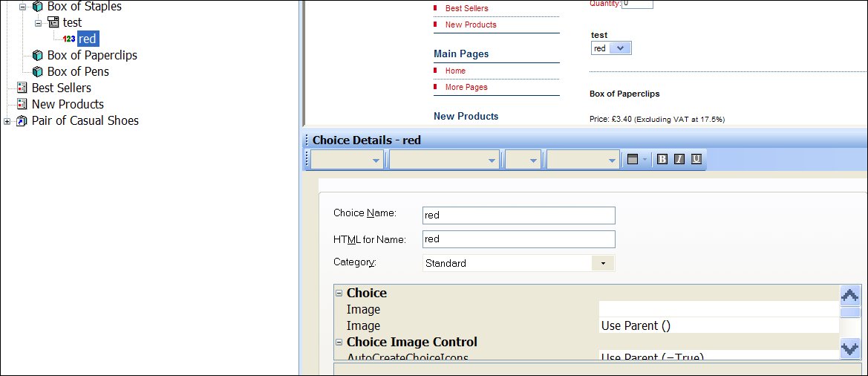
Task: Open the first empty toolbar combo box
Action: pos(347,159)
